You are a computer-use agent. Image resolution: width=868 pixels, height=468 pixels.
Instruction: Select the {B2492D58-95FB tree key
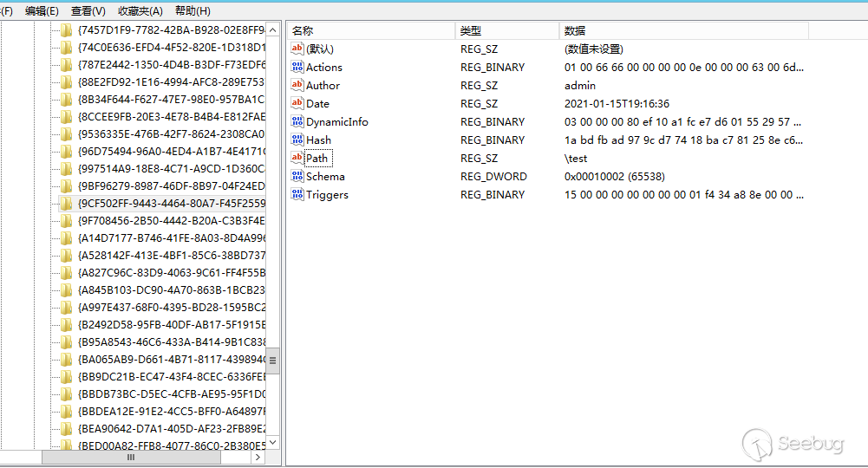point(172,325)
